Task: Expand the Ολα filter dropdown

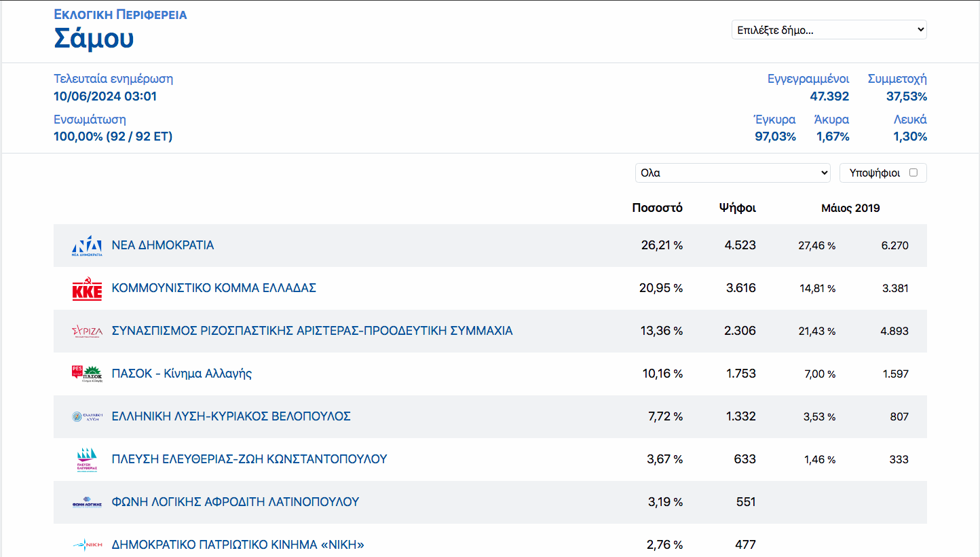Action: (732, 173)
